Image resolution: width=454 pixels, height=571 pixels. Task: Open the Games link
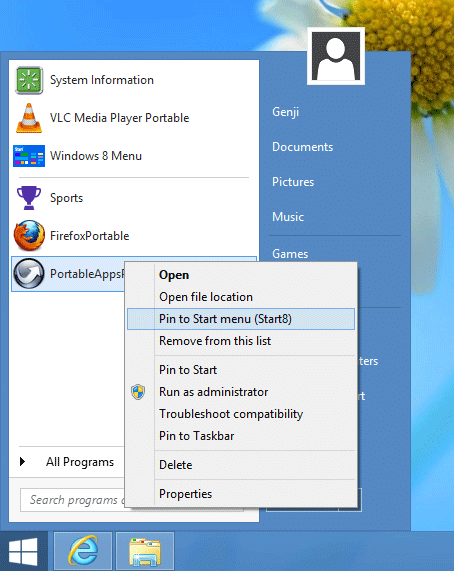coord(290,253)
